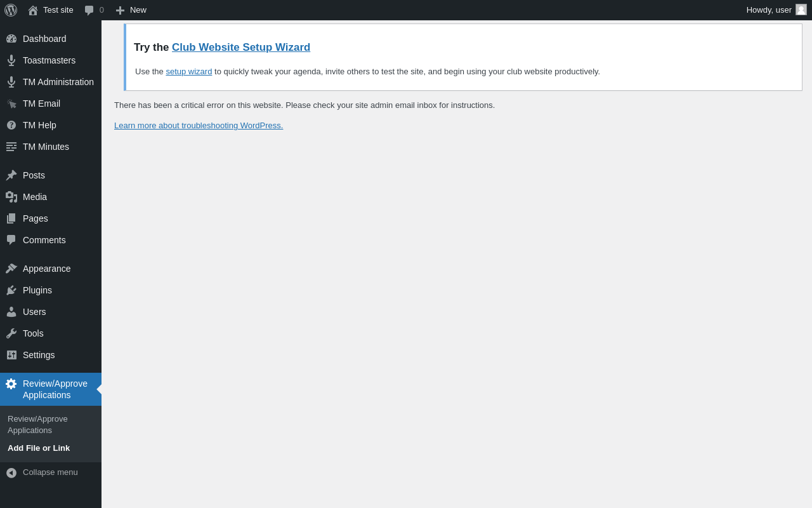Open the comments bubble icon in admin bar
This screenshot has height=508, width=812.
click(89, 10)
